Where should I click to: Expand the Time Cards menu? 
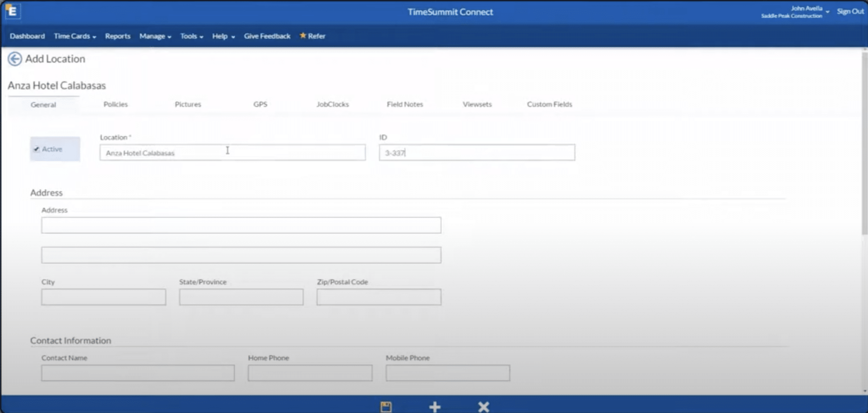(75, 36)
